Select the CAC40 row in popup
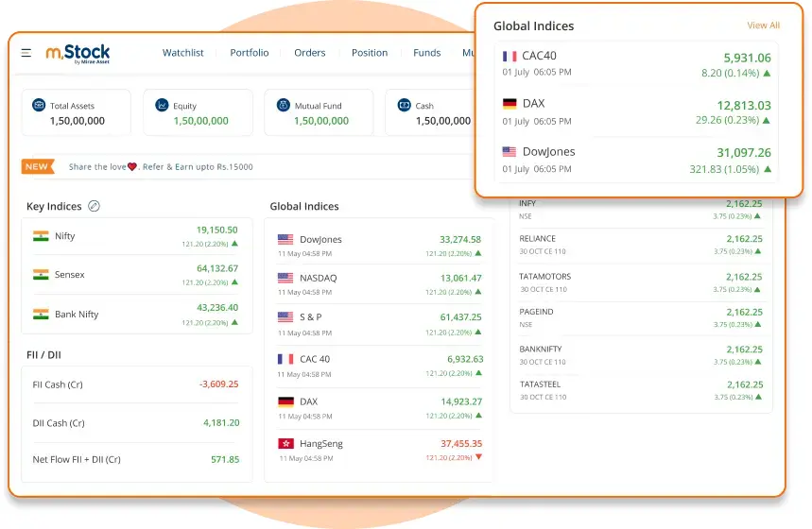This screenshot has width=812, height=529. tap(636, 63)
